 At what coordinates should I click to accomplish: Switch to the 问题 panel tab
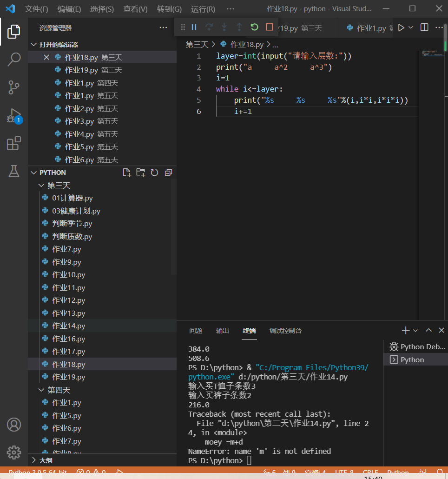pyautogui.click(x=196, y=331)
